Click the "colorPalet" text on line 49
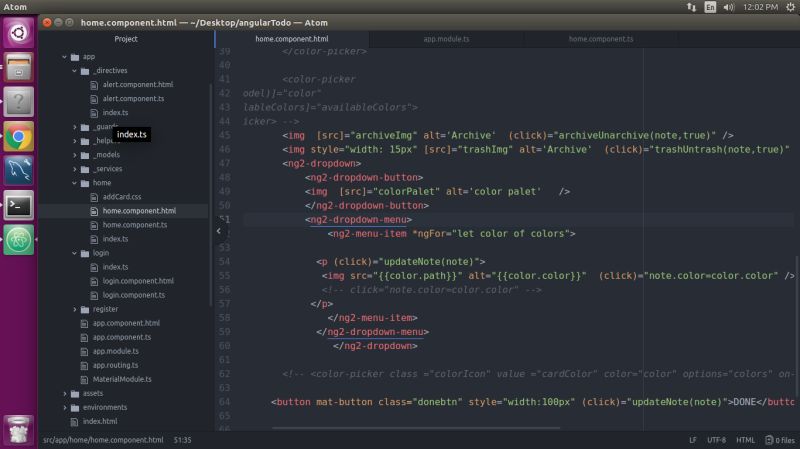 coord(406,191)
